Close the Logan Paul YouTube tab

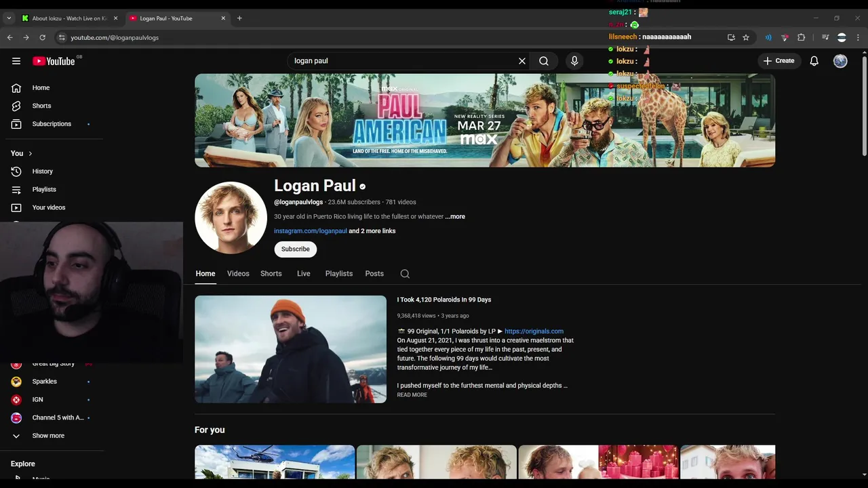tap(223, 18)
